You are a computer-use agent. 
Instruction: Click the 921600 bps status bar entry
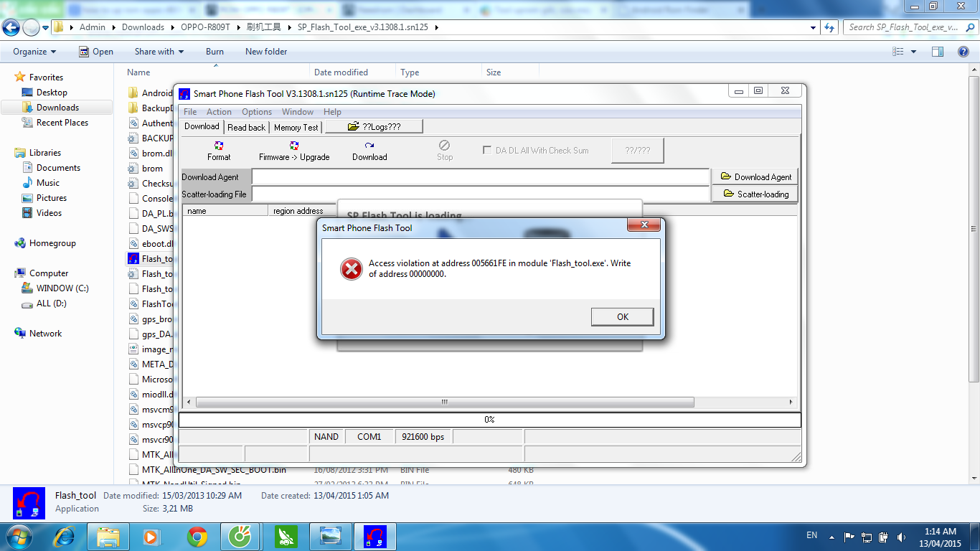click(x=423, y=436)
